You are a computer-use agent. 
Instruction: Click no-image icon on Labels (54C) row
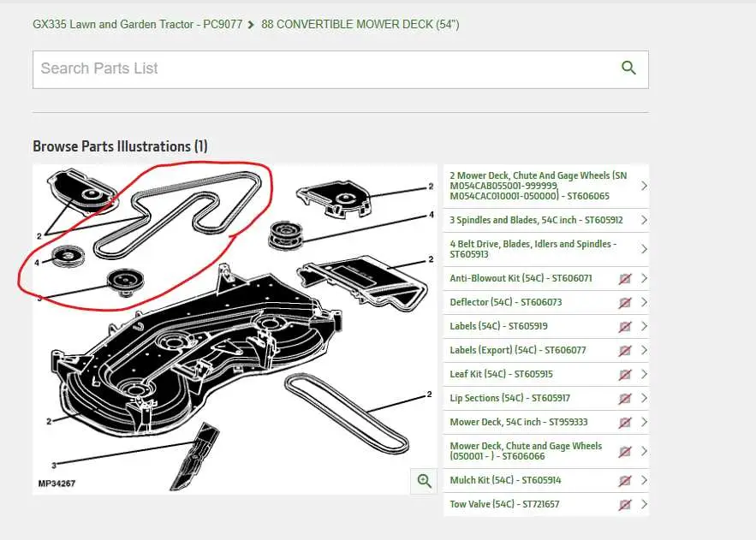coord(625,327)
